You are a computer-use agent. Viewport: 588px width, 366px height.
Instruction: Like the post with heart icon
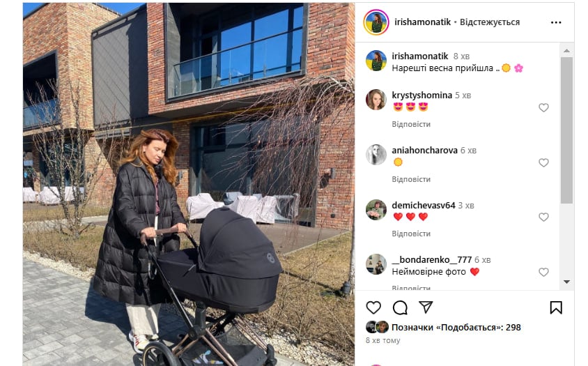coord(373,307)
